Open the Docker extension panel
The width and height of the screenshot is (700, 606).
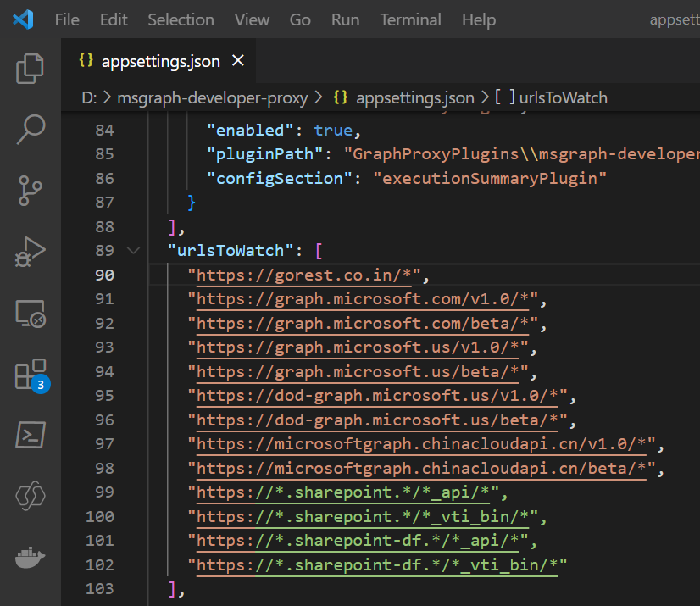point(30,557)
